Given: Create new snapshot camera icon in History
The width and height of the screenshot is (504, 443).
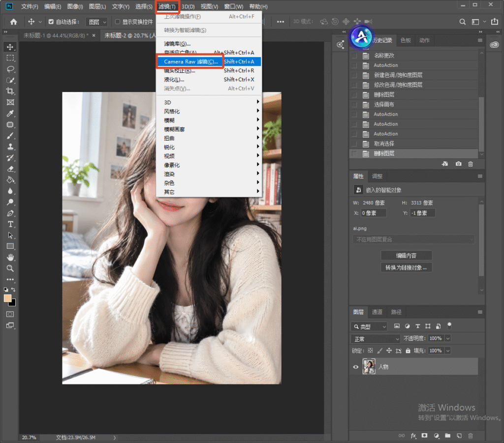Looking at the screenshot, I should (x=458, y=164).
